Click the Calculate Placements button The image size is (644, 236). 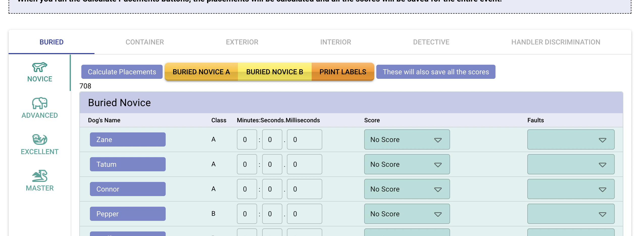click(x=122, y=72)
